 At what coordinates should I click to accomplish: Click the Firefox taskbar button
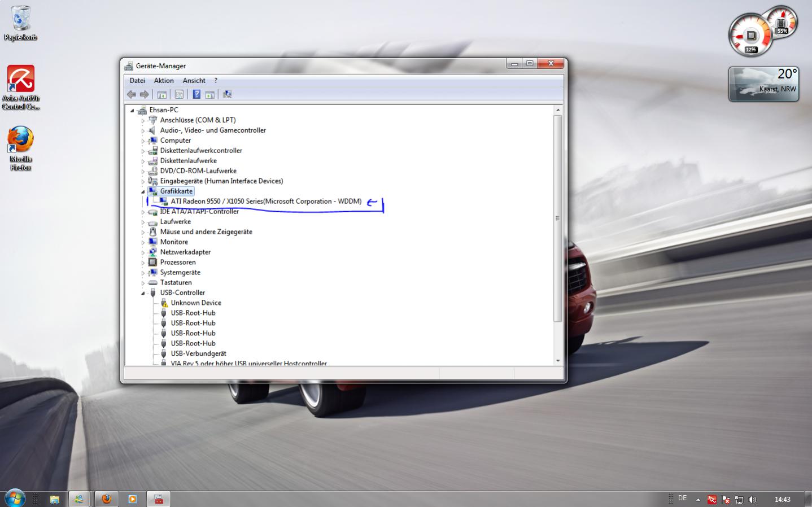tap(106, 499)
